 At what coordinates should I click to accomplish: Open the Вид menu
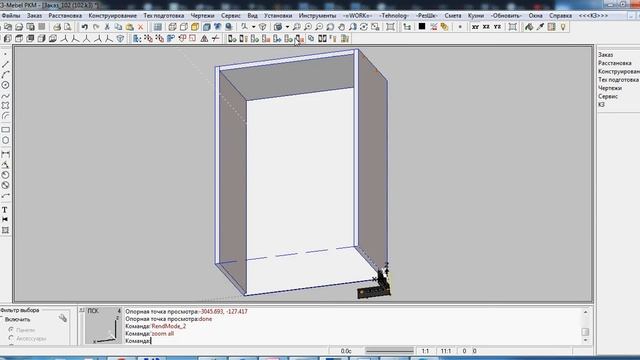(252, 16)
